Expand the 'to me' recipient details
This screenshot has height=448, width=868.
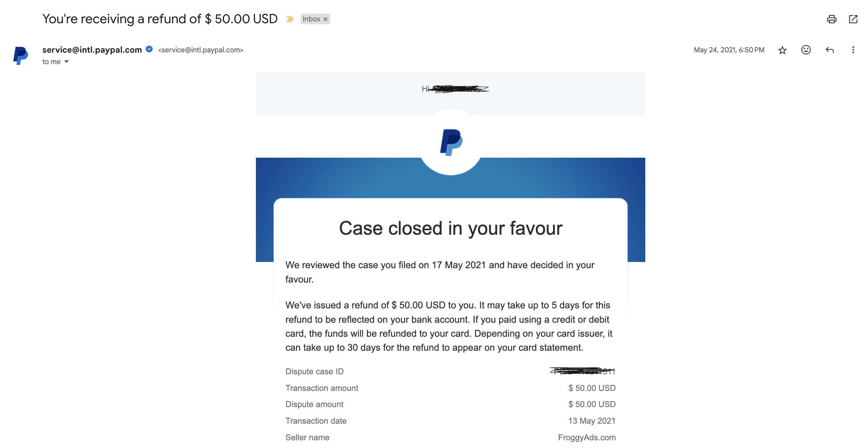point(55,62)
